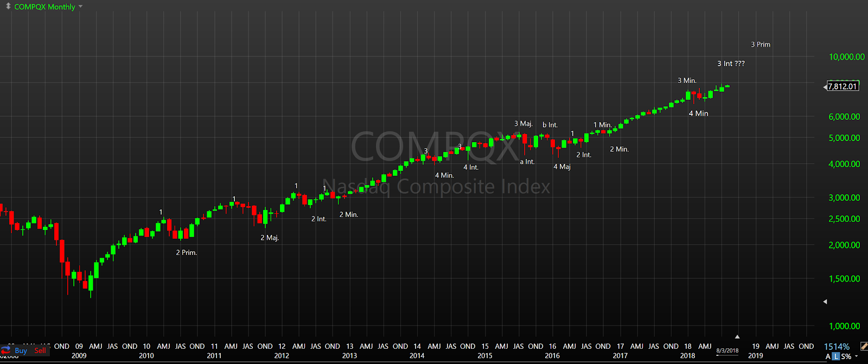The image size is (868, 364).
Task: Select the '4 Maj' annotation
Action: pos(562,167)
